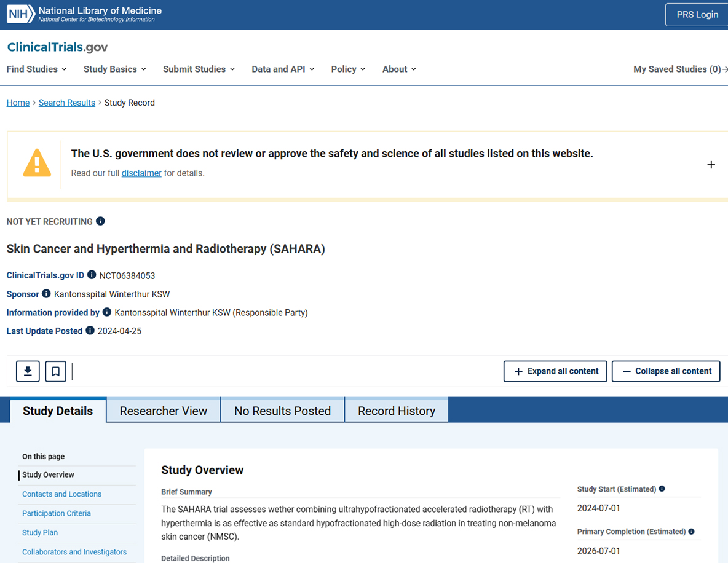Click info icon next to Study Start (Estimated)
Screen dimensions: 728x563
tap(662, 489)
